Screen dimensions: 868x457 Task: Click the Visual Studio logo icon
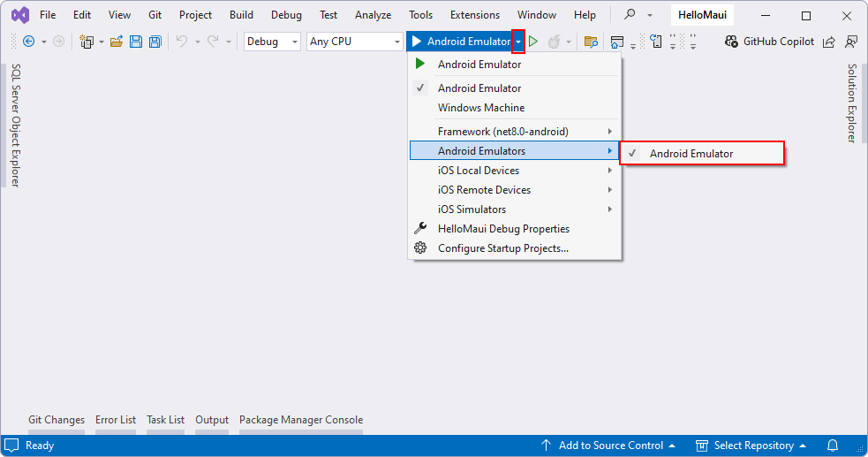(x=20, y=15)
